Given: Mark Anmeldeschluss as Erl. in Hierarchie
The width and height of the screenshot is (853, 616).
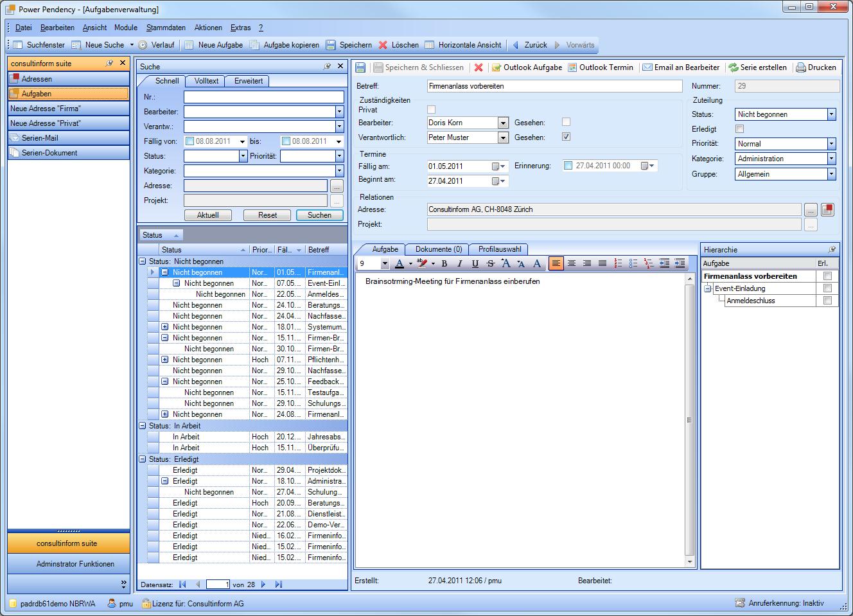Looking at the screenshot, I should [827, 301].
